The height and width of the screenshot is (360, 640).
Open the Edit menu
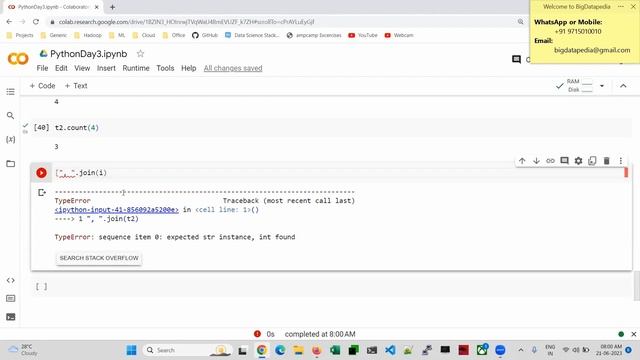61,68
